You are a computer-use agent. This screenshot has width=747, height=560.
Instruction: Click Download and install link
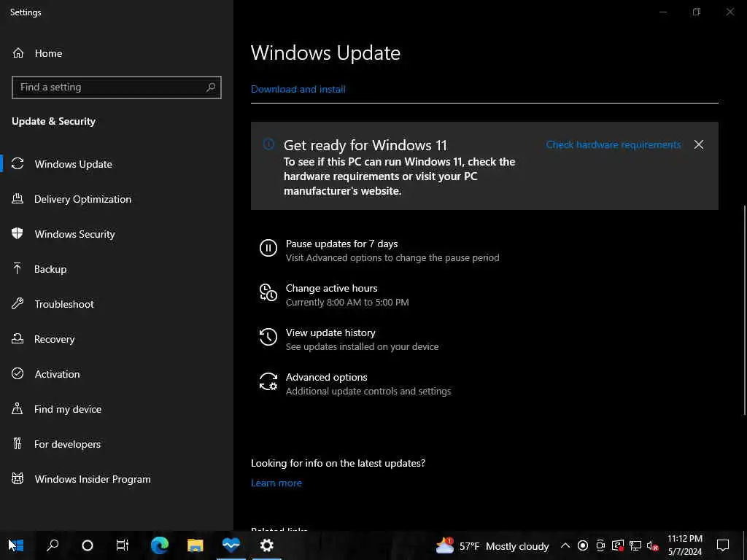(x=298, y=89)
